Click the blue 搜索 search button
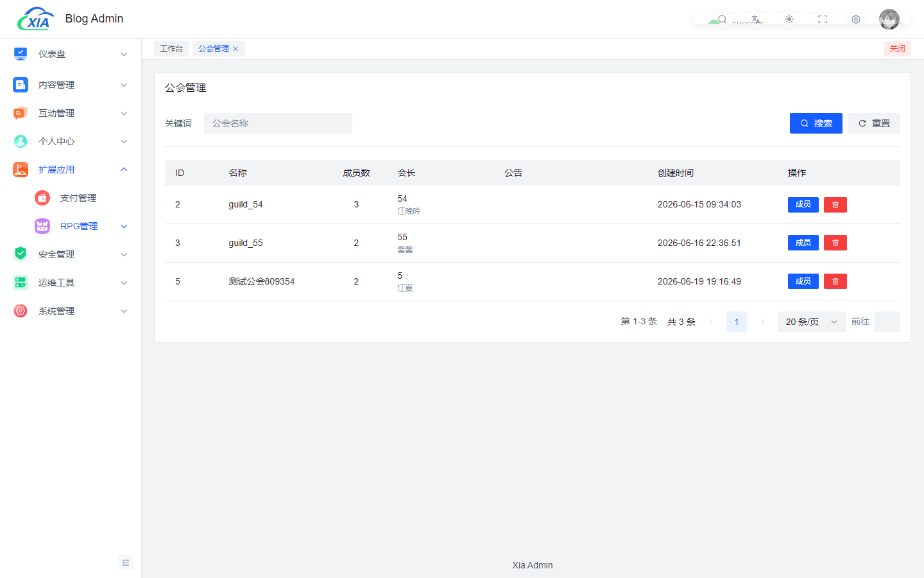Viewport: 924px width, 578px height. coord(816,123)
